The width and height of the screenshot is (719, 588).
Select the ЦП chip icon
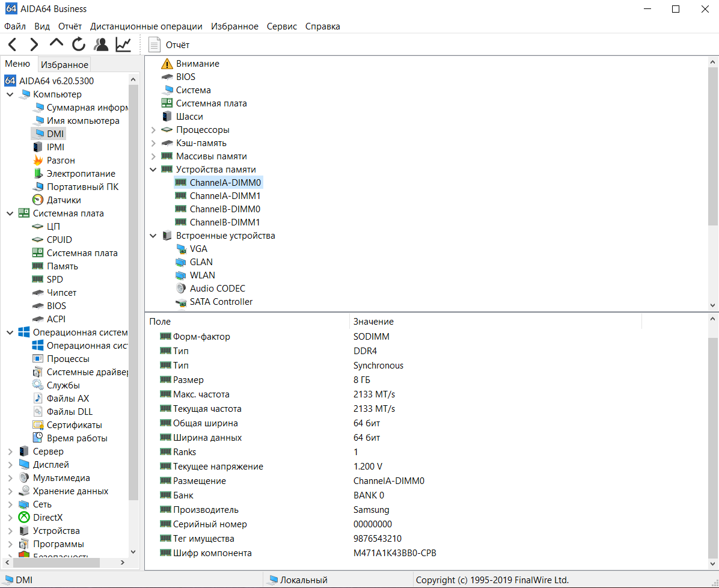(38, 227)
